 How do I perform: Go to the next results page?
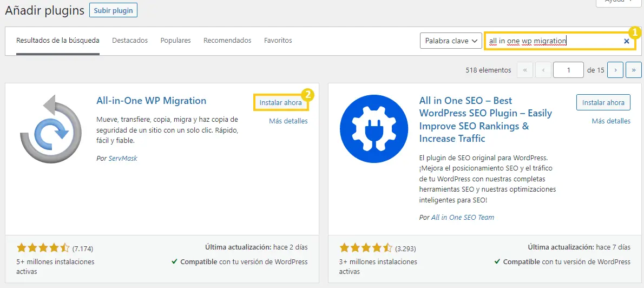pyautogui.click(x=615, y=70)
